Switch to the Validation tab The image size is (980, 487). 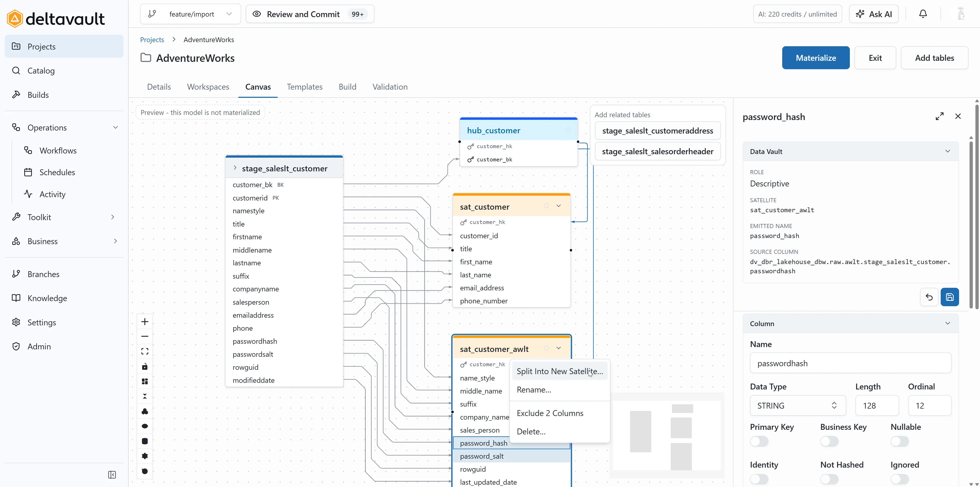click(390, 87)
